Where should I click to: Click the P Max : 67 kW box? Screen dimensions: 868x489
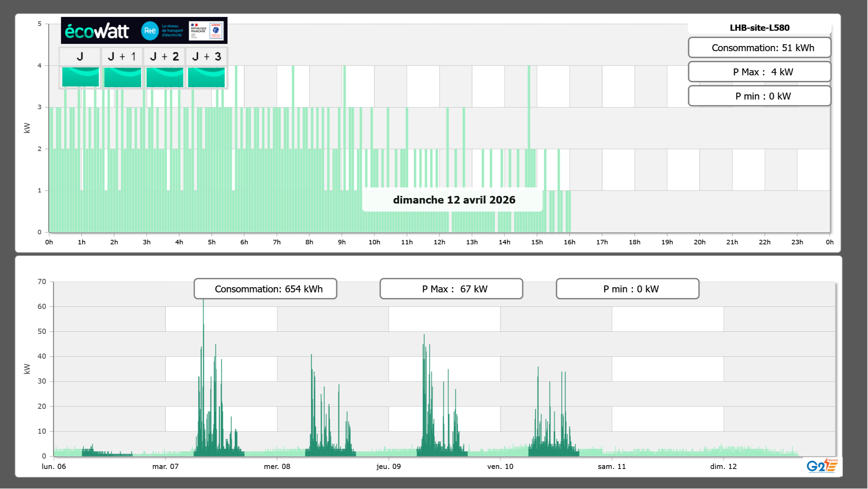(451, 289)
